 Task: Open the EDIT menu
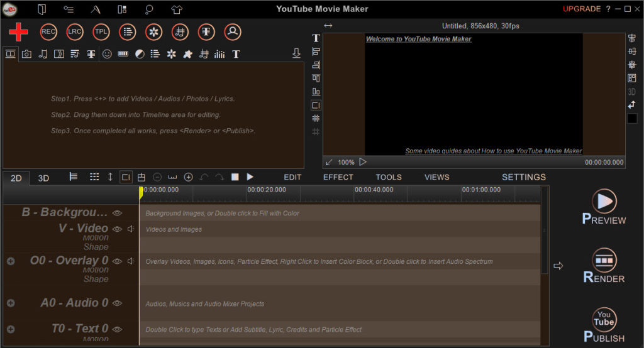point(292,177)
